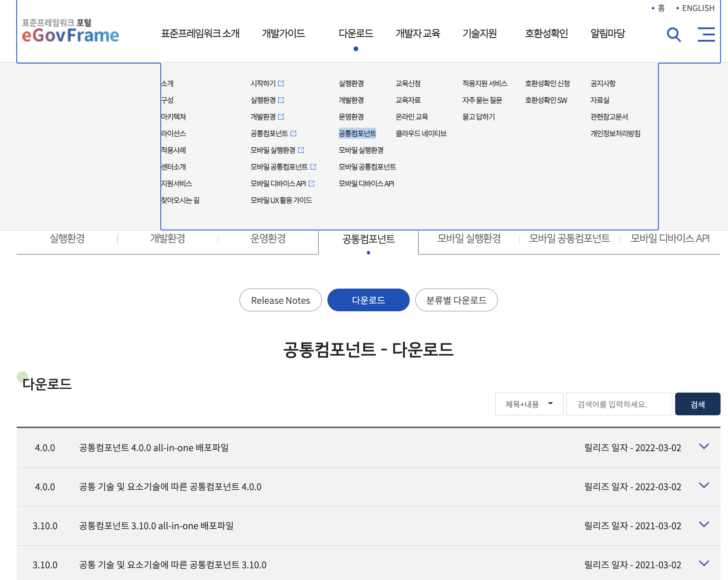Click external-link icon beside 모바일 디바이스 API

(311, 184)
